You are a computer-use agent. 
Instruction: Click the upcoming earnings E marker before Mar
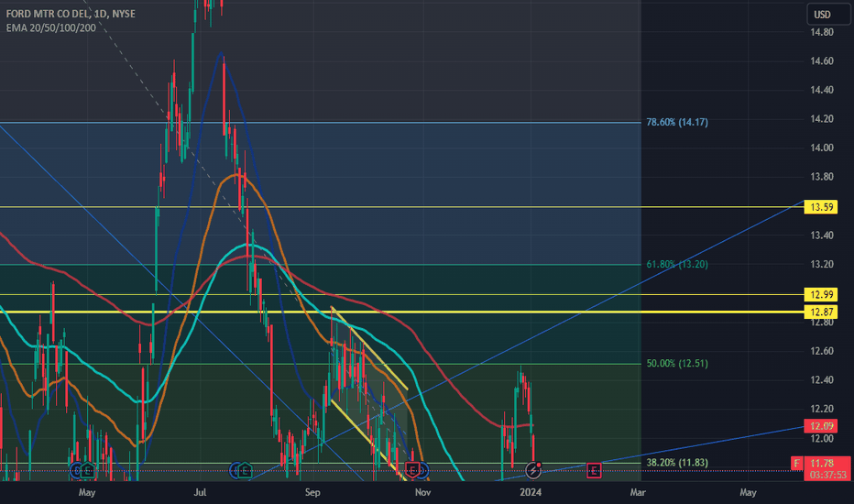point(594,470)
